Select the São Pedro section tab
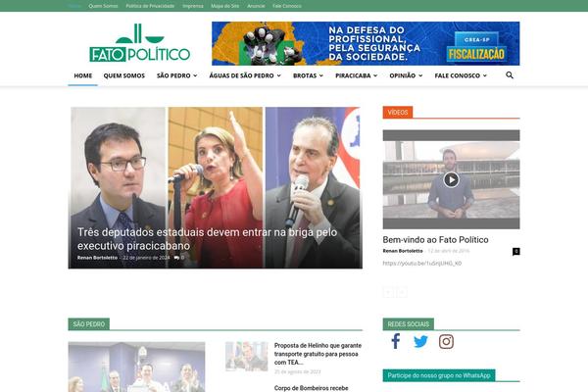Viewport: 588px width, 392px height. 88,324
